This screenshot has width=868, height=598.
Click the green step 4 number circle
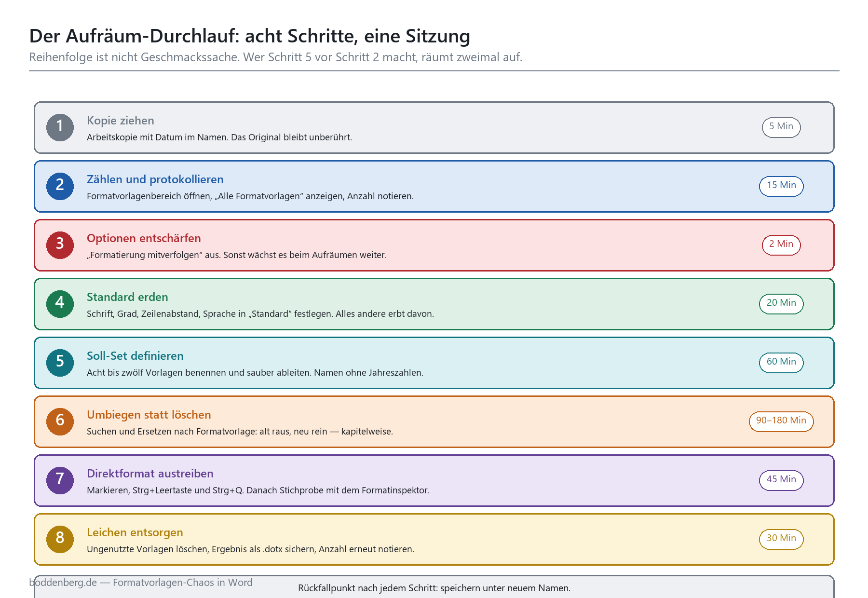click(60, 304)
